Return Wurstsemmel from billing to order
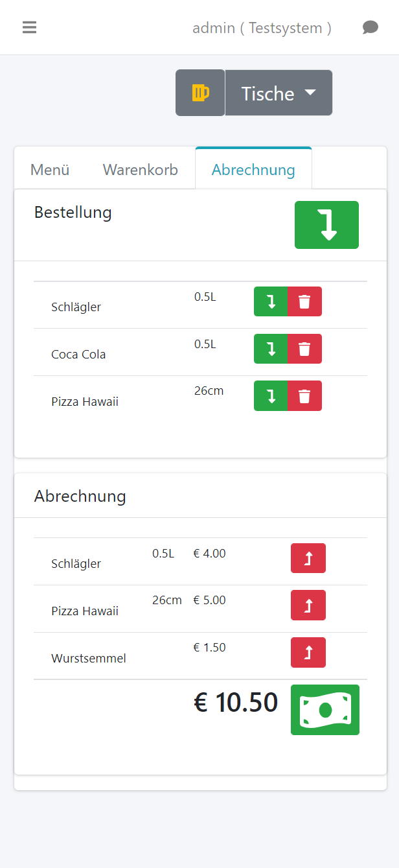399x868 pixels. tap(308, 653)
